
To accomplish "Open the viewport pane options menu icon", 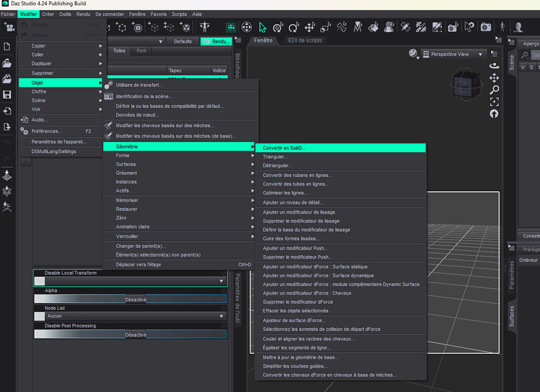I will coord(498,40).
